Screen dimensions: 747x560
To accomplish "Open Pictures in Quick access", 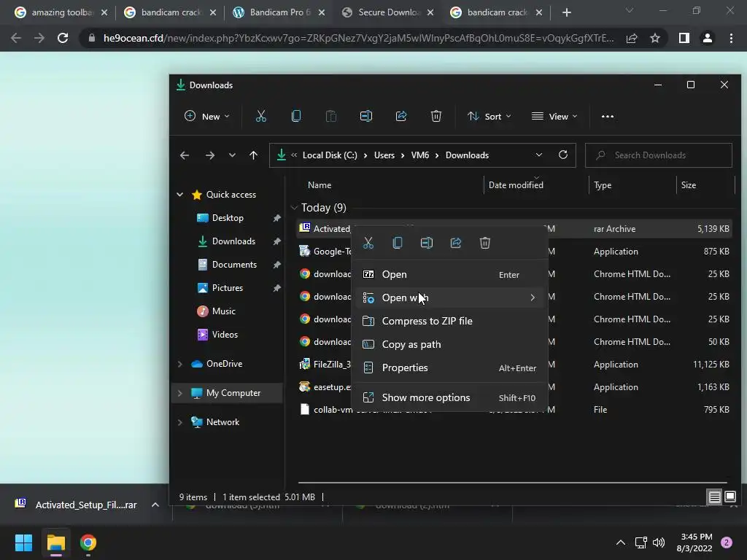I will (228, 287).
